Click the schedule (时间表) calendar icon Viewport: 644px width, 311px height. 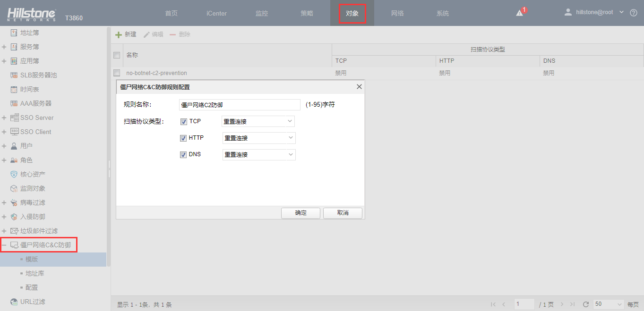point(14,90)
